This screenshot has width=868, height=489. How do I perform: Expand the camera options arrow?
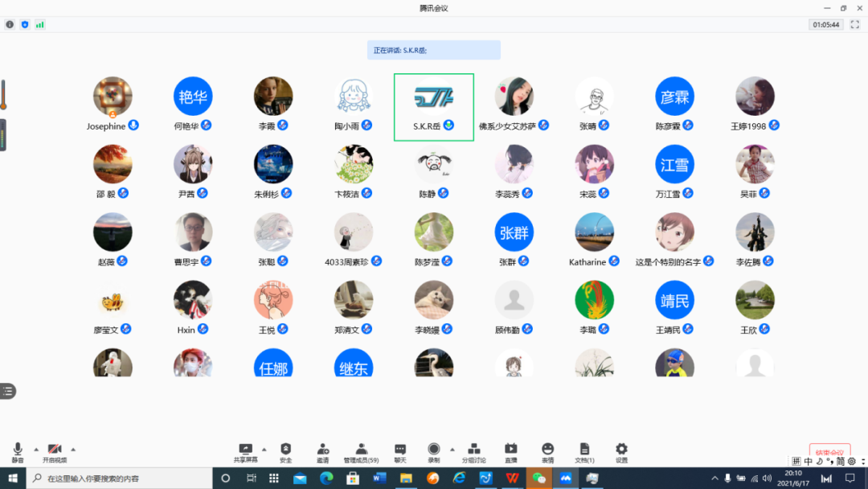tap(74, 449)
